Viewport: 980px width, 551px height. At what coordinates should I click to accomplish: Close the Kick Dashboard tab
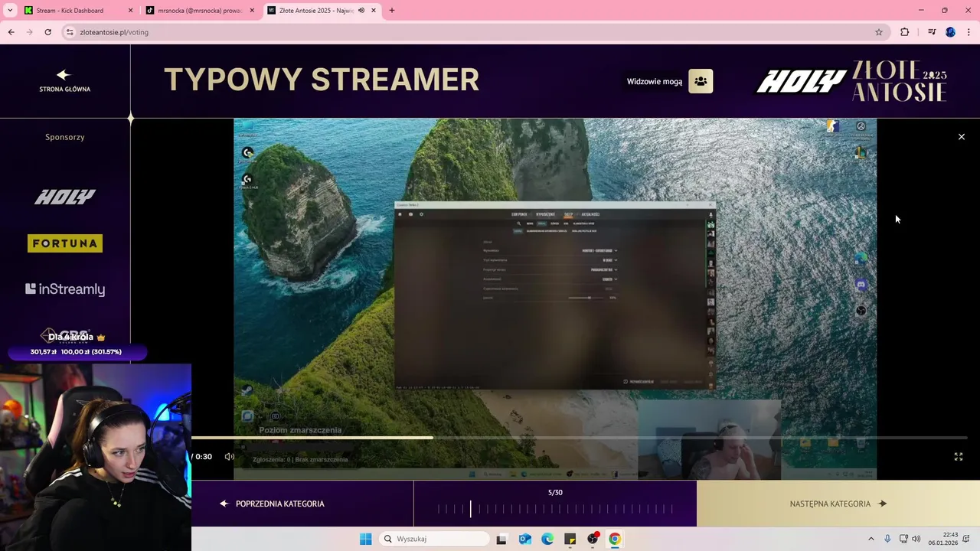click(129, 11)
